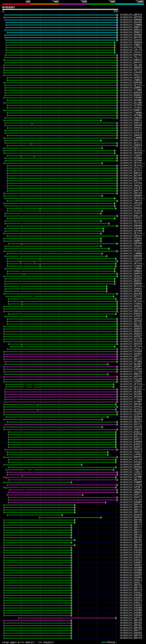Viewport: 146px width, 644px height.
Task: Select label UniRef100_Q9LIR6
Action: 131,65
